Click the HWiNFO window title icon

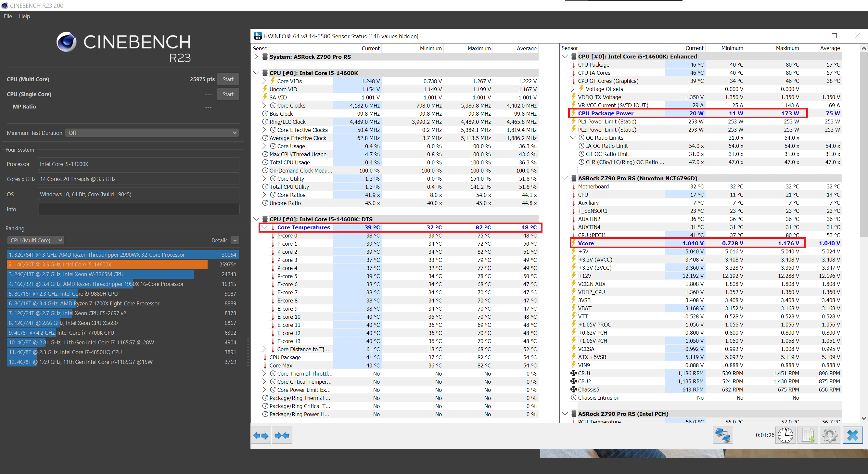(258, 36)
